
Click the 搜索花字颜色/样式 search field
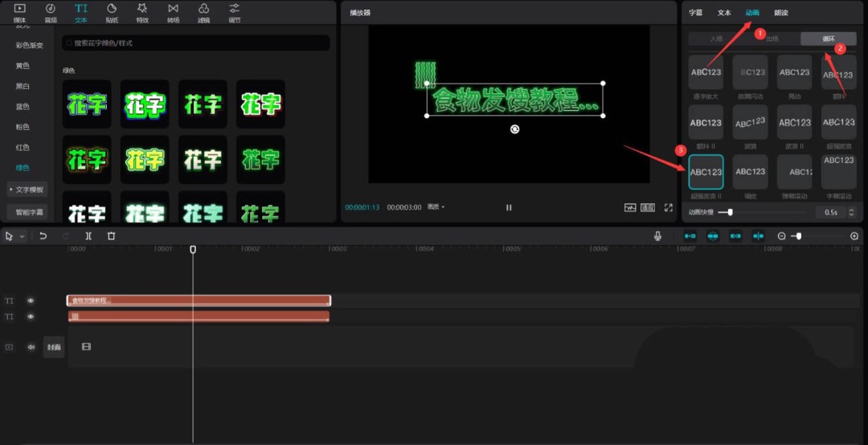[197, 43]
